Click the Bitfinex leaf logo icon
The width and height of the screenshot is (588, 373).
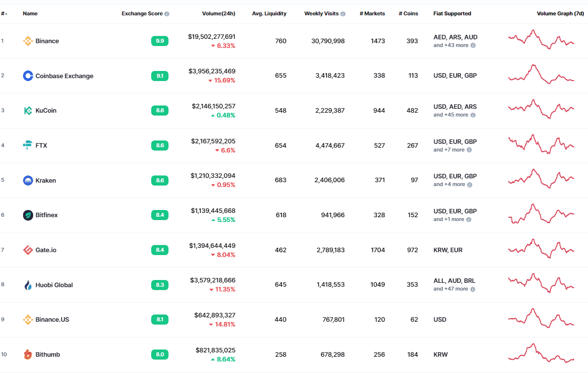[28, 215]
